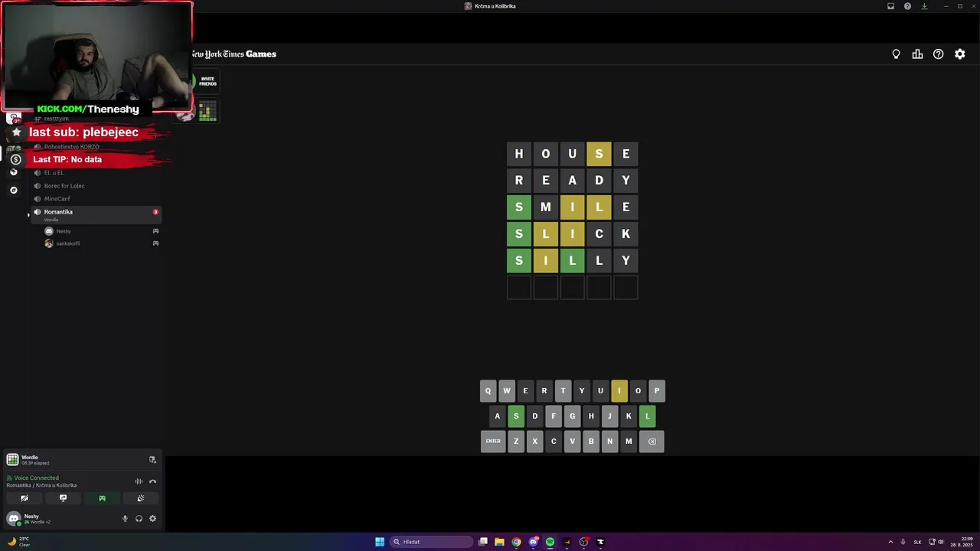Toggle the noise suppression waveform icon

click(139, 481)
